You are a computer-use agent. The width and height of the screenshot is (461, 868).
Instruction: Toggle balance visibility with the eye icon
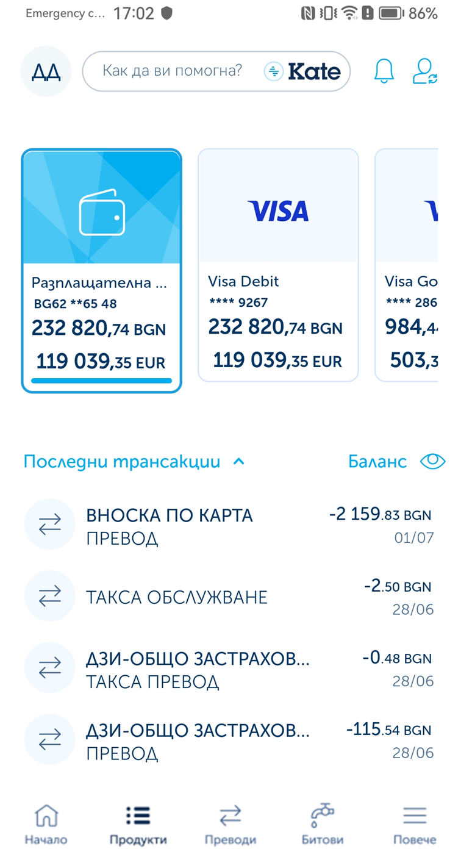(x=432, y=462)
